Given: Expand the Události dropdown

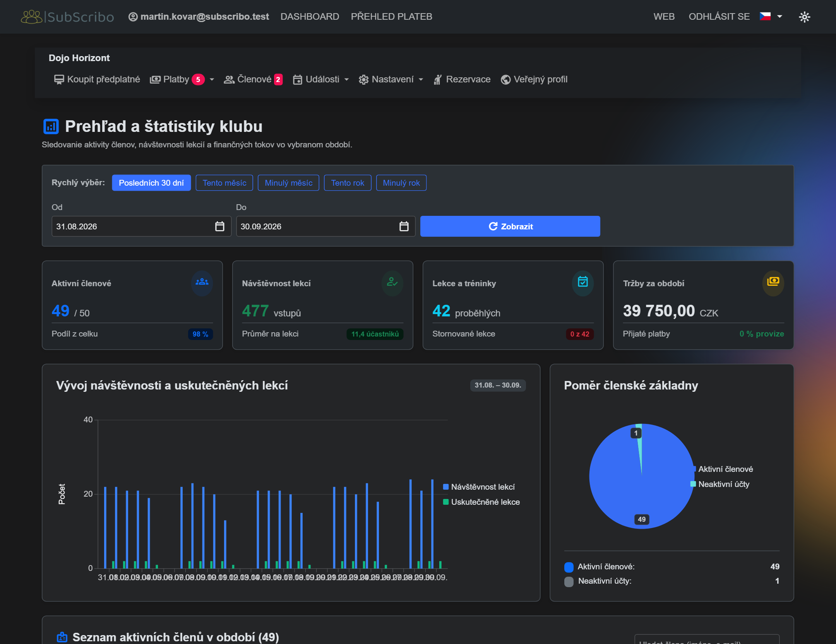Looking at the screenshot, I should point(321,79).
